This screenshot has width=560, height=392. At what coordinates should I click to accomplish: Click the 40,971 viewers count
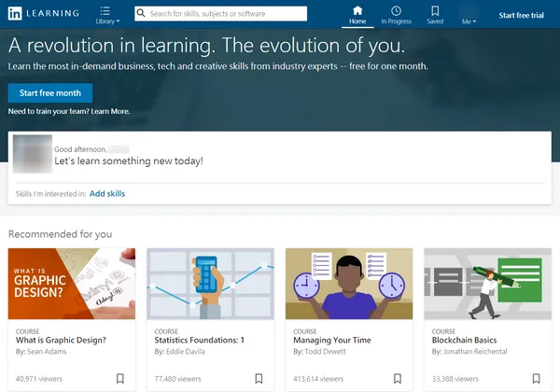39,379
